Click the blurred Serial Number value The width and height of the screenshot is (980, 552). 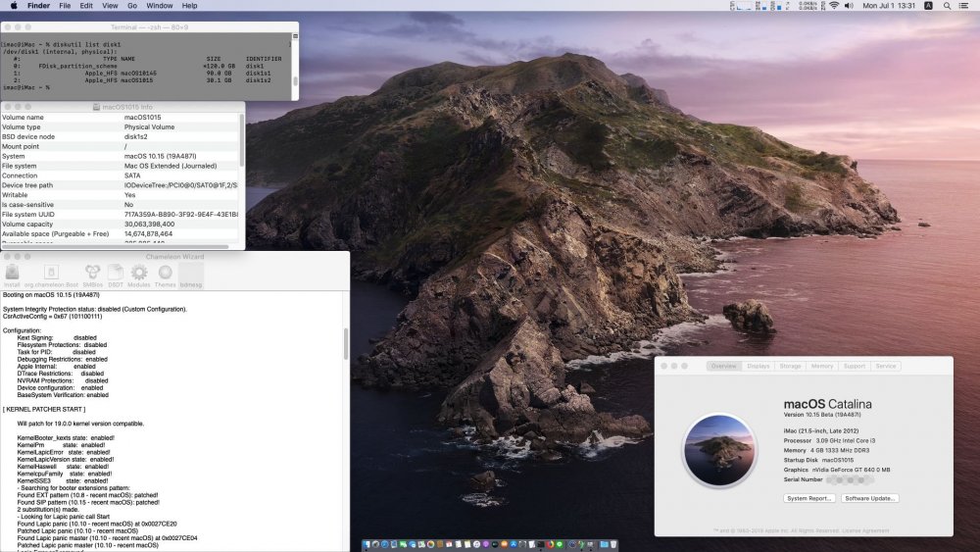click(850, 480)
